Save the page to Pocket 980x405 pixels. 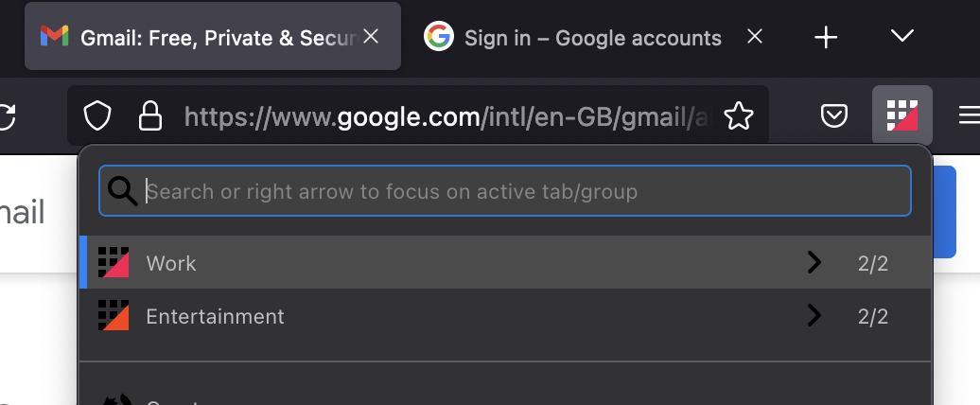coord(833,116)
